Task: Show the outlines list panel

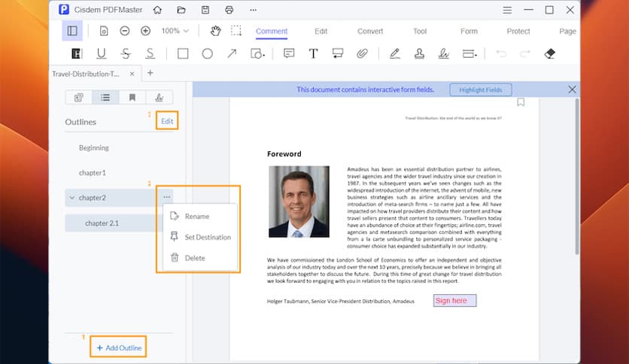Action: pyautogui.click(x=105, y=98)
